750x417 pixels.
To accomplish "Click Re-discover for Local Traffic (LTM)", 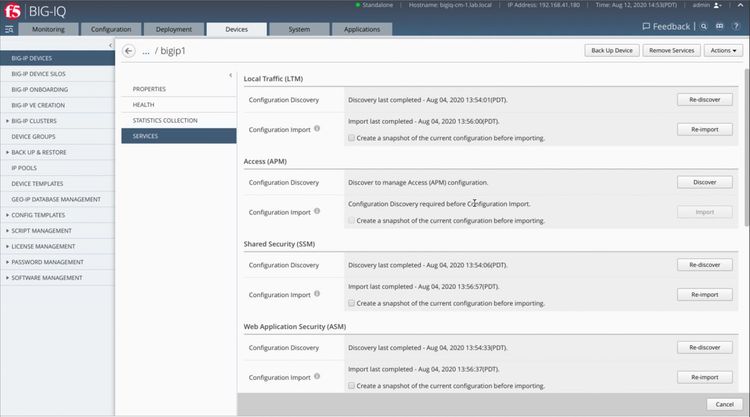I will (x=705, y=99).
